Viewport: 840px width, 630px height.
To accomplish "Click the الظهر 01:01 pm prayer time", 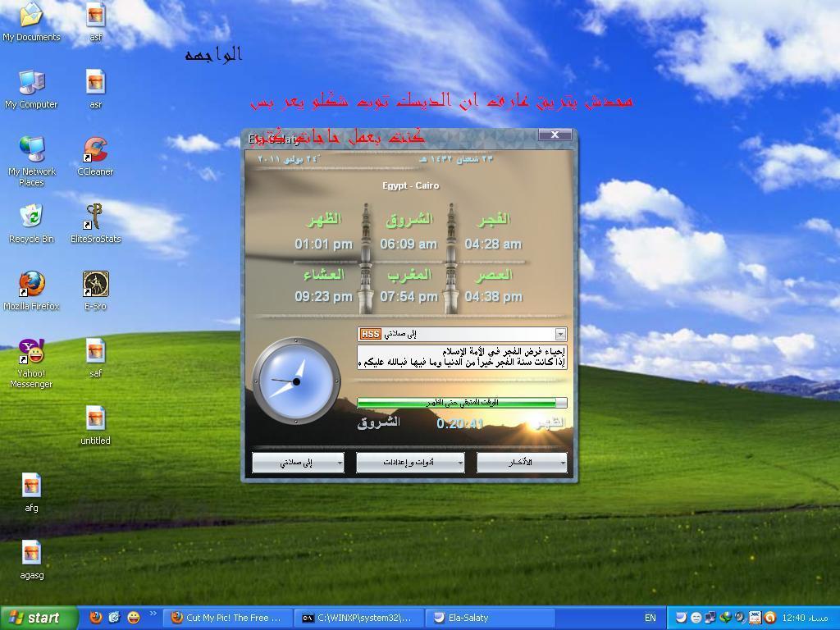I will 323,232.
